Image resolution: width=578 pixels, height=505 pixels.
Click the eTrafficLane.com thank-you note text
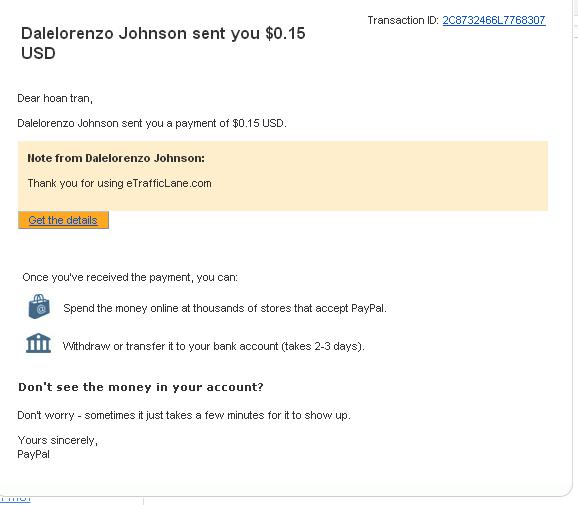[x=119, y=183]
